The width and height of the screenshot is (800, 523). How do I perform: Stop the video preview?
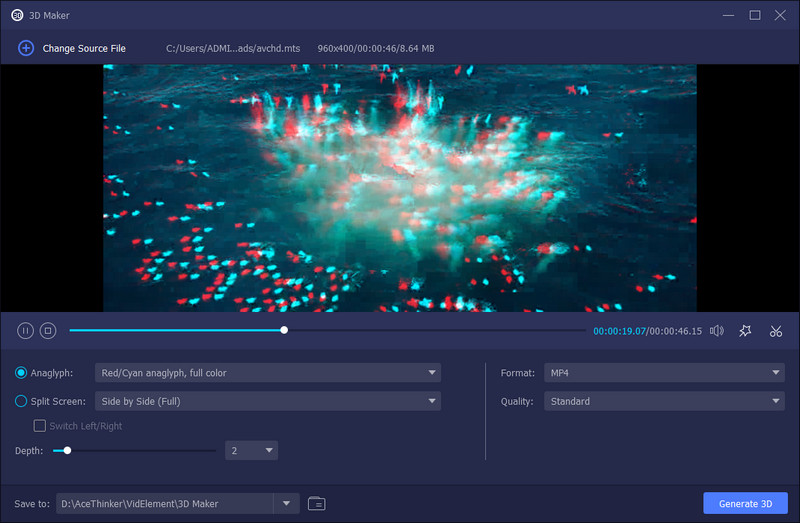click(48, 331)
